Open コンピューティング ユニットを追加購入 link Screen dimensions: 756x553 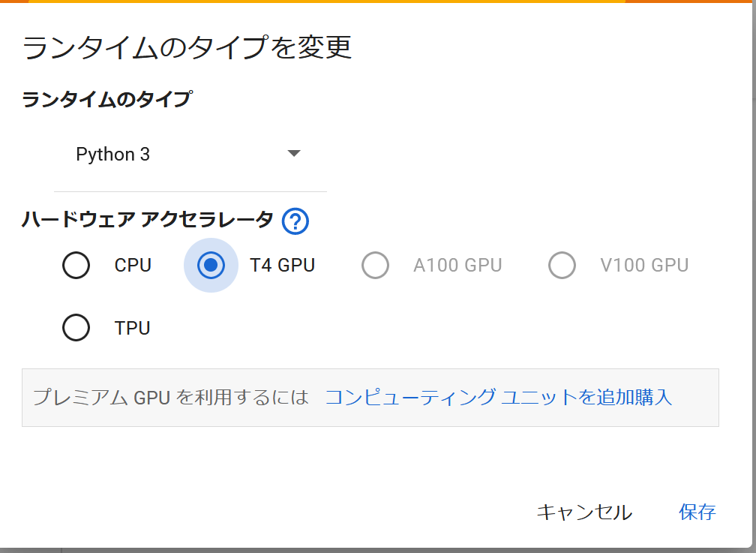tap(498, 397)
